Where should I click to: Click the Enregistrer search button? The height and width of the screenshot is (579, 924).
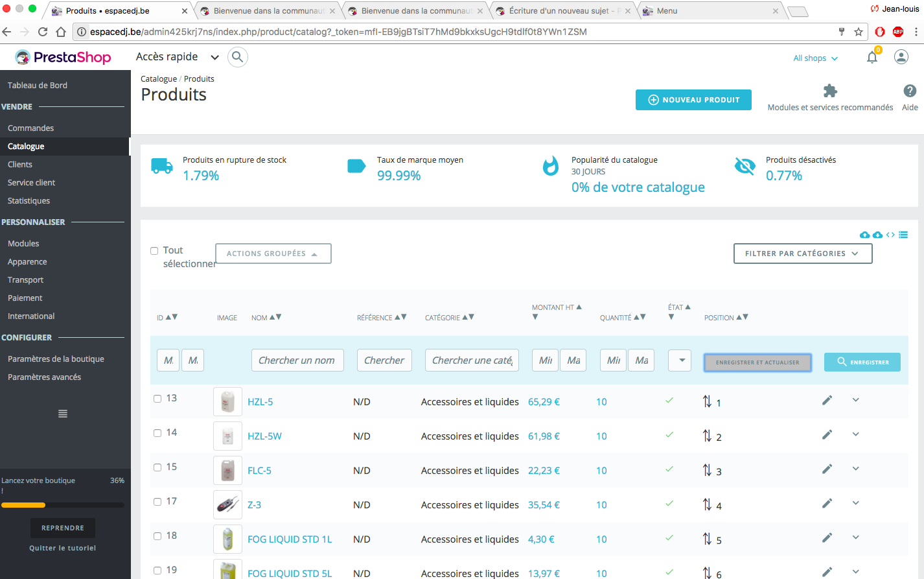862,362
